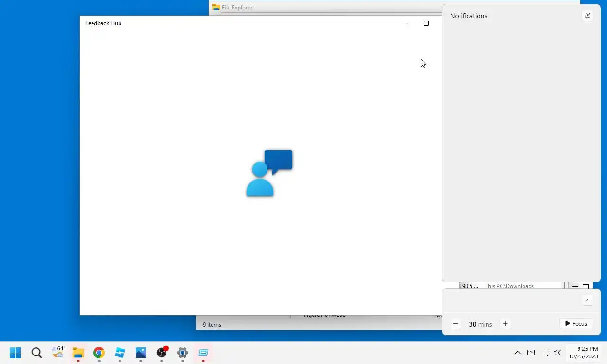Launch Google Chrome from the taskbar
Screen dimensions: 607x364
99,353
